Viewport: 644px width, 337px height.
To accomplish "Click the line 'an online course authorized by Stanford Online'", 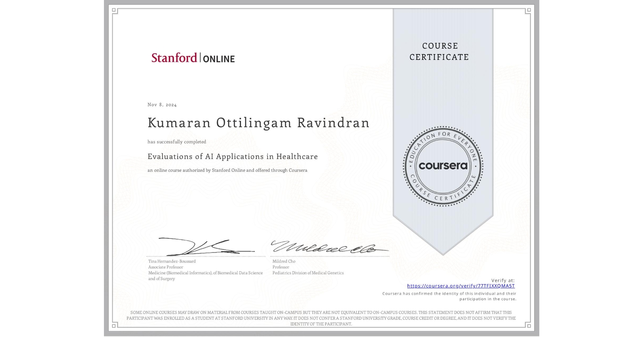I will coord(228,170).
